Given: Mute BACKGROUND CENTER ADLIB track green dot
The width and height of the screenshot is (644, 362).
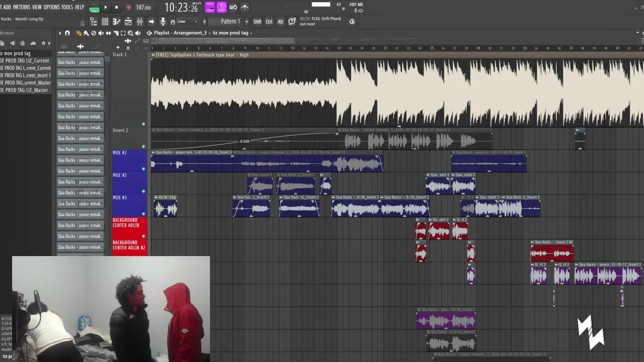Looking at the screenshot, I should 143,236.
